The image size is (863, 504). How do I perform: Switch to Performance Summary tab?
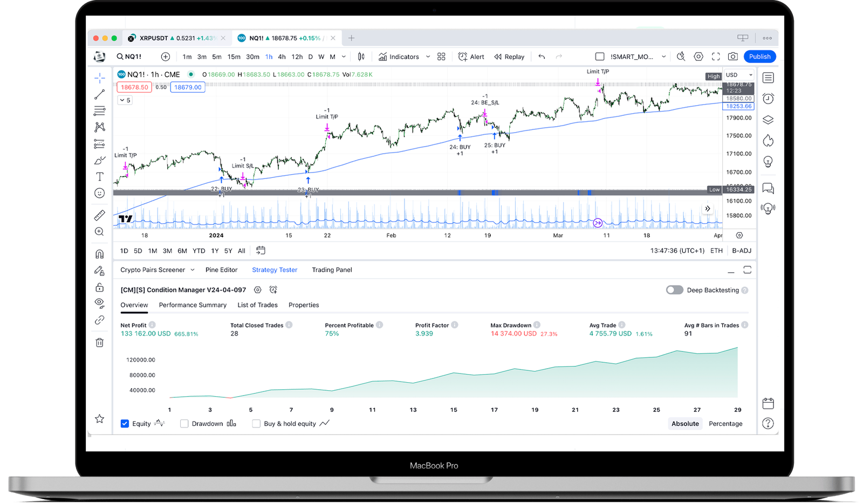193,305
